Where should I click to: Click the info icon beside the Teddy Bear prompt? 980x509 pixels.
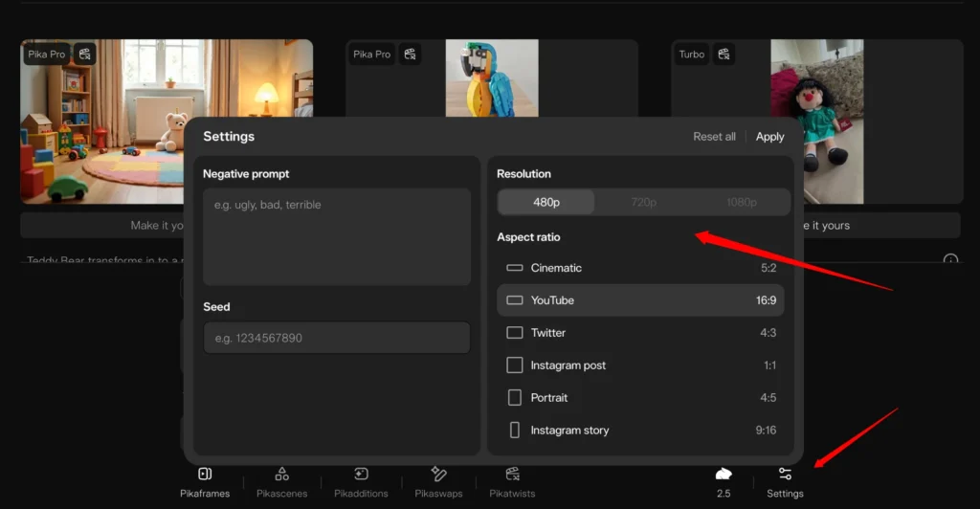click(x=950, y=260)
